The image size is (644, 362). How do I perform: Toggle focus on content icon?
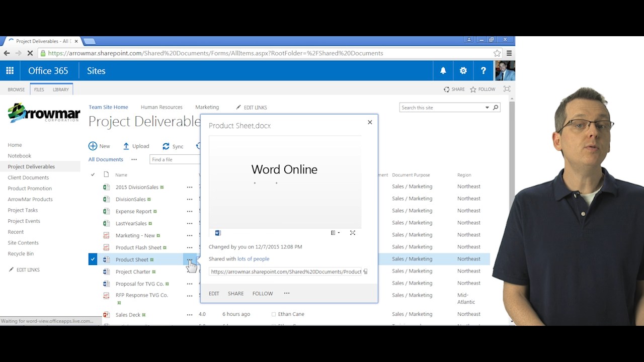tap(507, 89)
